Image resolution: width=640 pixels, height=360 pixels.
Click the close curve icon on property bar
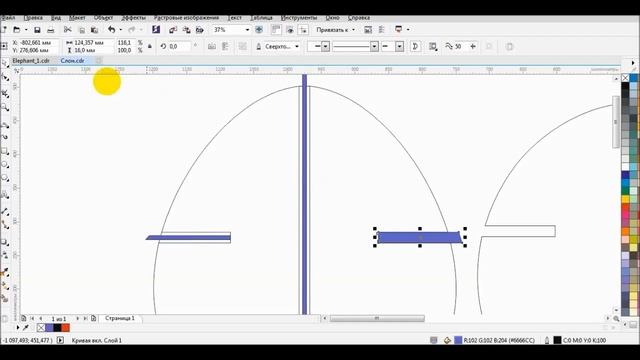click(x=415, y=47)
